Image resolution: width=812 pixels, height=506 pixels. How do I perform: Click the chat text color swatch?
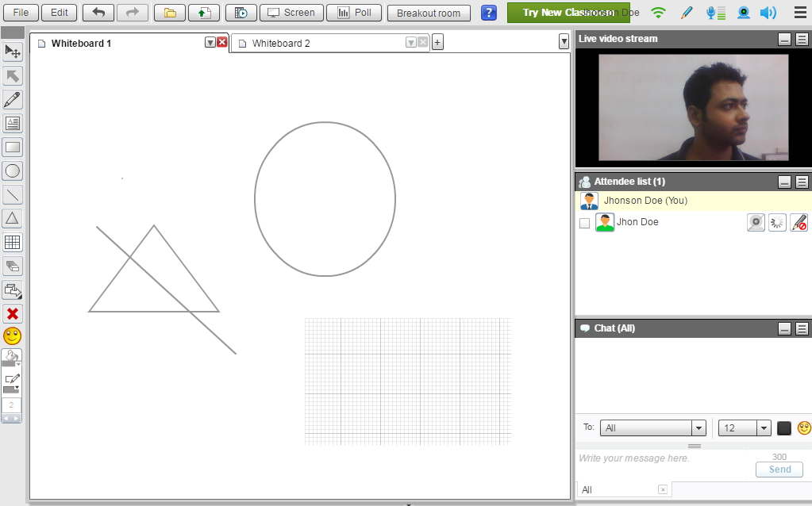click(784, 428)
